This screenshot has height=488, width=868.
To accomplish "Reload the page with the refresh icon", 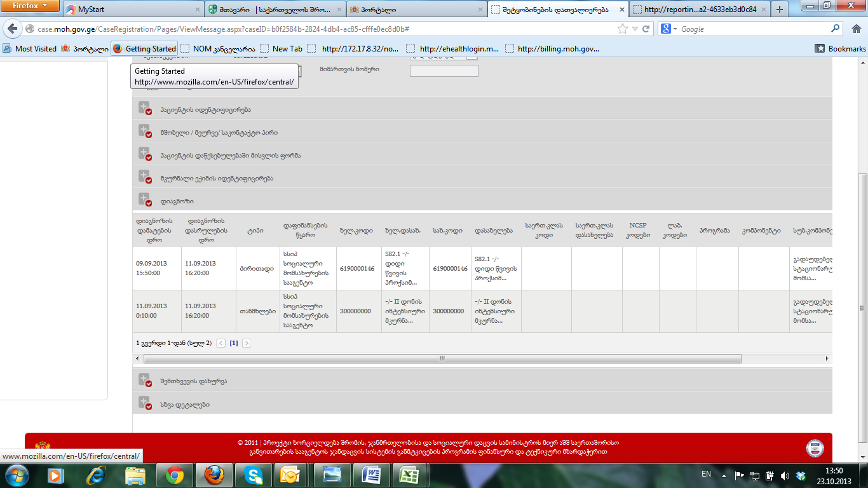I will point(646,29).
